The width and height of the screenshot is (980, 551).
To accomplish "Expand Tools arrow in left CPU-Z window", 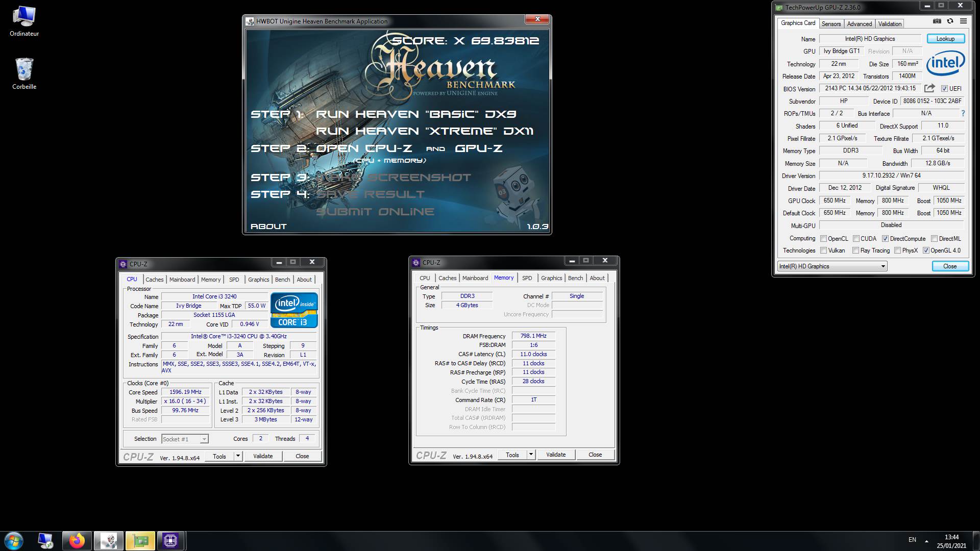I will click(x=238, y=456).
